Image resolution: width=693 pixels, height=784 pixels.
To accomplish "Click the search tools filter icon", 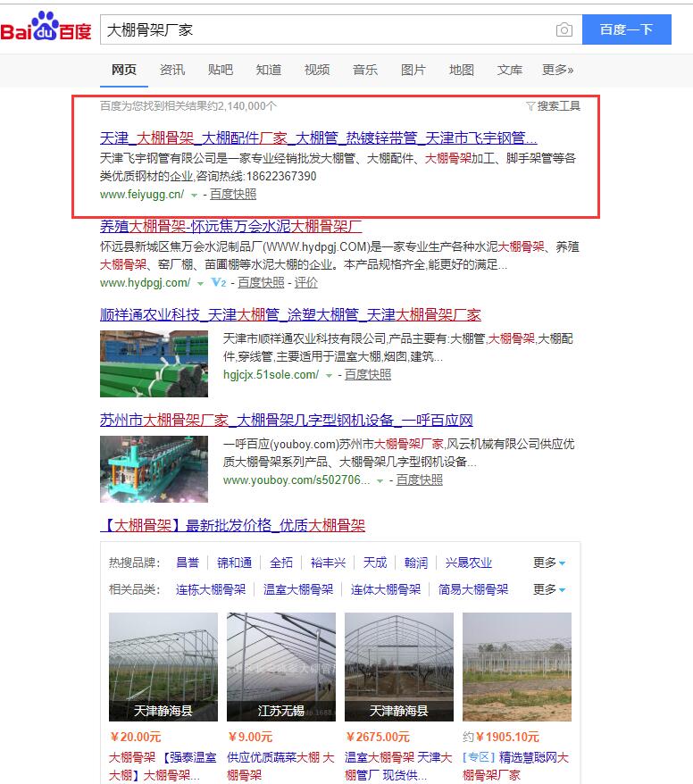I will (x=530, y=106).
